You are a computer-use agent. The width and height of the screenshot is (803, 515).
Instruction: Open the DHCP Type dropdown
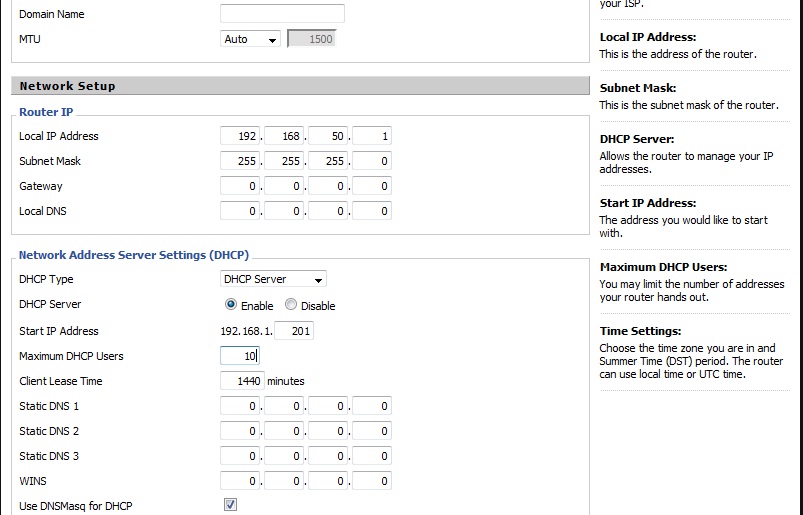pos(273,279)
